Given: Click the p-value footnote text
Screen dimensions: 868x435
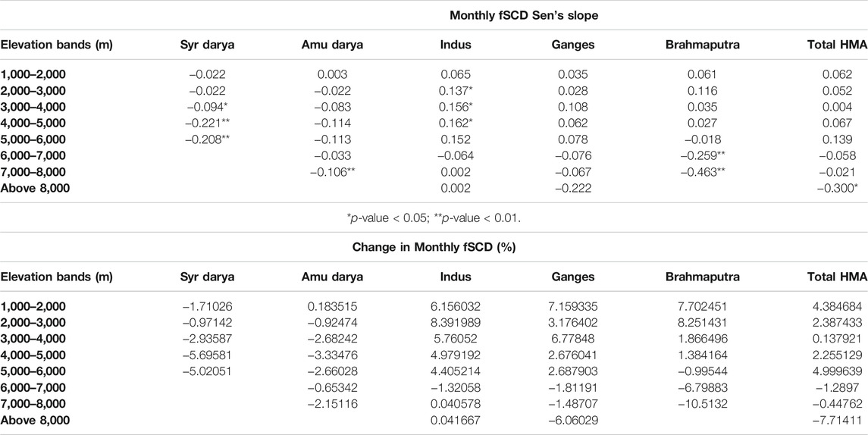Looking at the screenshot, I should 434,218.
